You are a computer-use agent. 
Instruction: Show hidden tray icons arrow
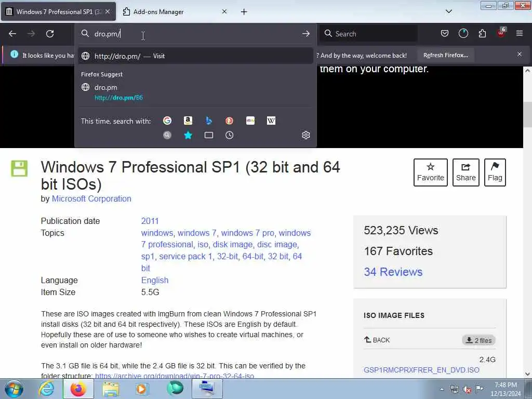(442, 390)
